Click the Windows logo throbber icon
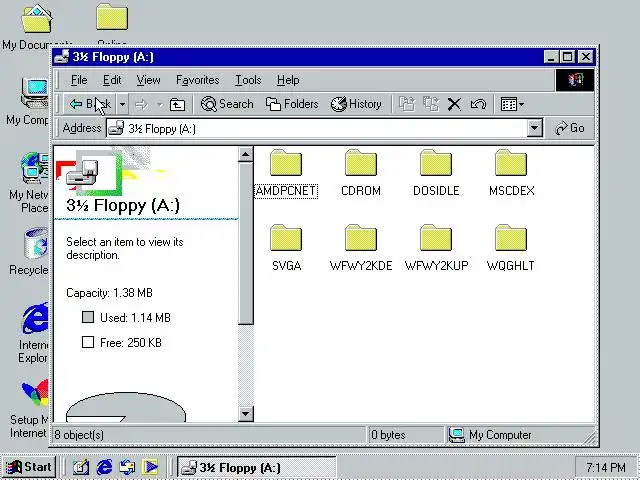Viewport: 640px width, 480px height. point(575,80)
